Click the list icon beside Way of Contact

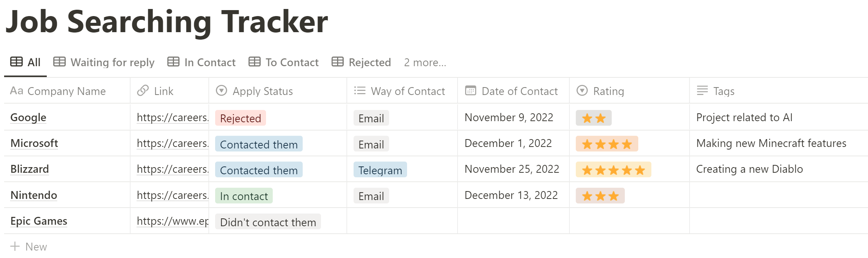click(x=360, y=90)
